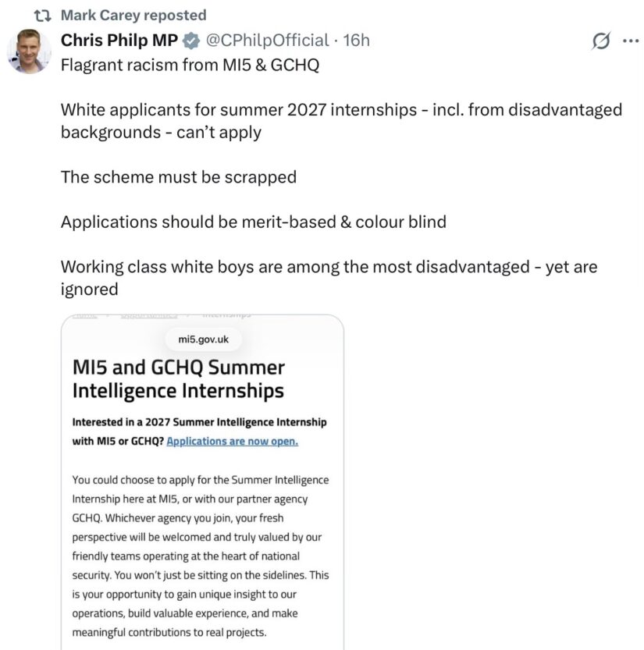Viewport: 644px width, 650px height.
Task: Click the Chris Philp MP display name
Action: pos(119,41)
